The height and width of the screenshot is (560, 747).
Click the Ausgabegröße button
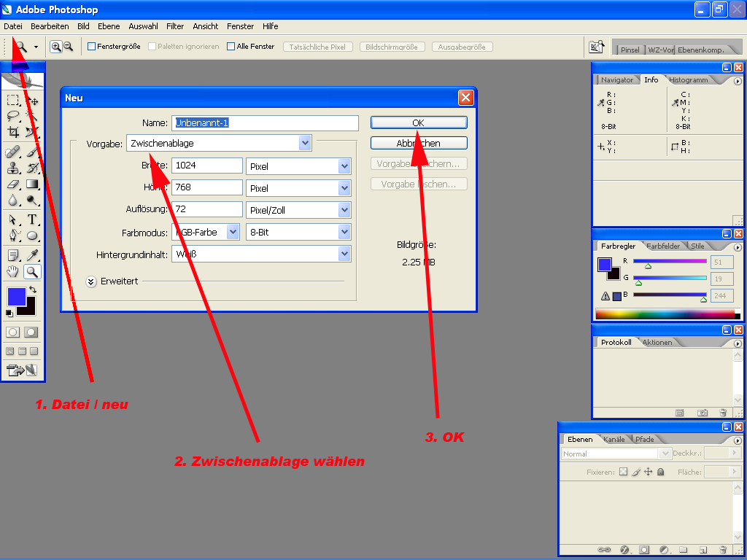[x=462, y=47]
